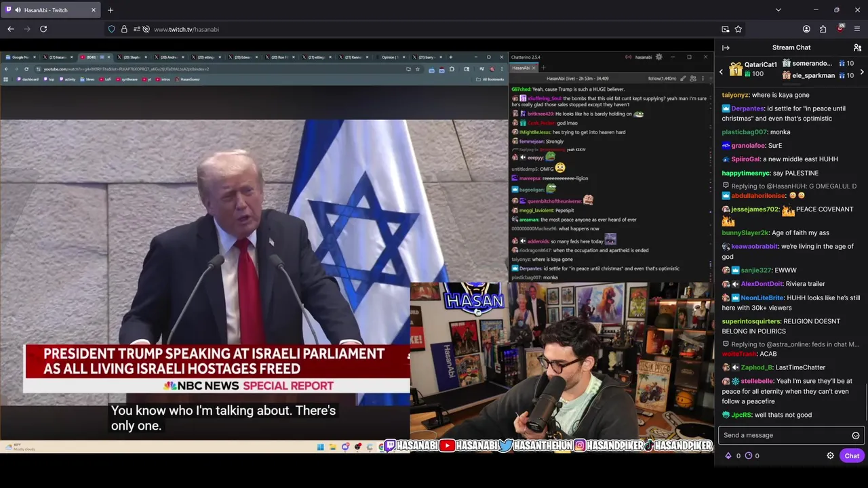Screen dimensions: 868x488
Task: Click username NeonLiteBrite in chat
Action: (764, 298)
